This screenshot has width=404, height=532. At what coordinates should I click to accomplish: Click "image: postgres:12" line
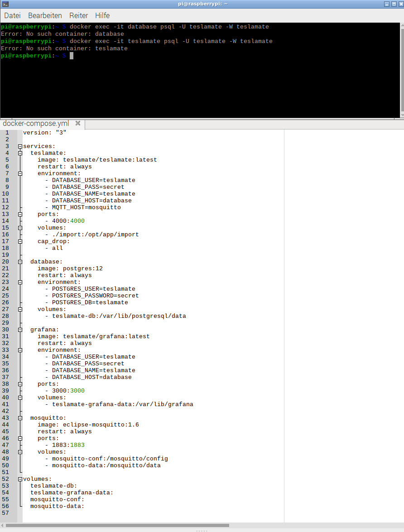coord(70,268)
